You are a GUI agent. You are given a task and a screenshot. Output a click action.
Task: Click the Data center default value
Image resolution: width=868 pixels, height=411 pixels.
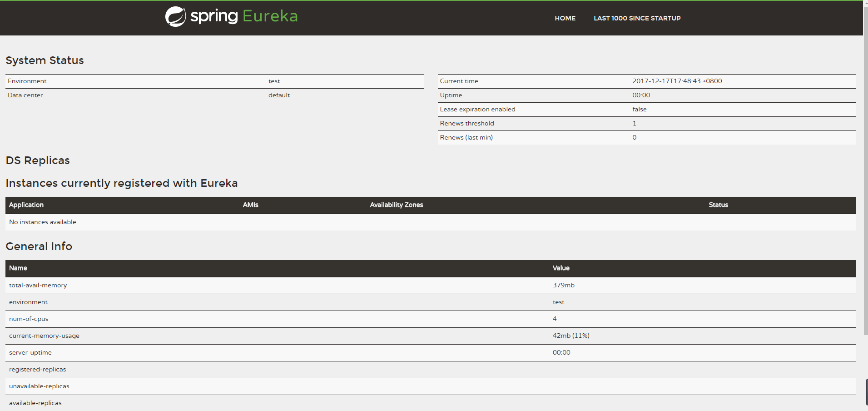tap(279, 95)
